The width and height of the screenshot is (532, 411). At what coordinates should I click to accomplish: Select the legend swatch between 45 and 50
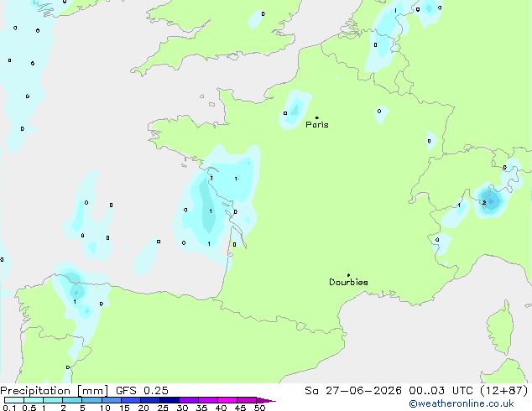[247, 400]
